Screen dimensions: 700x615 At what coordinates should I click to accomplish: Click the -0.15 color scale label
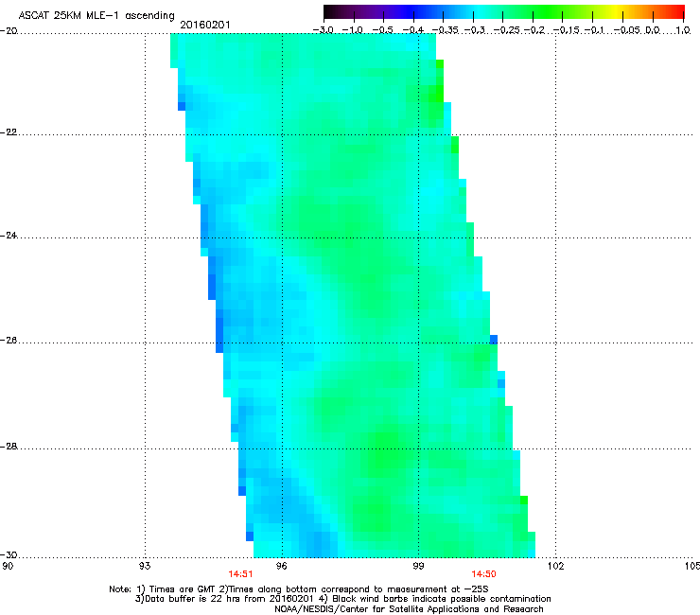566,30
